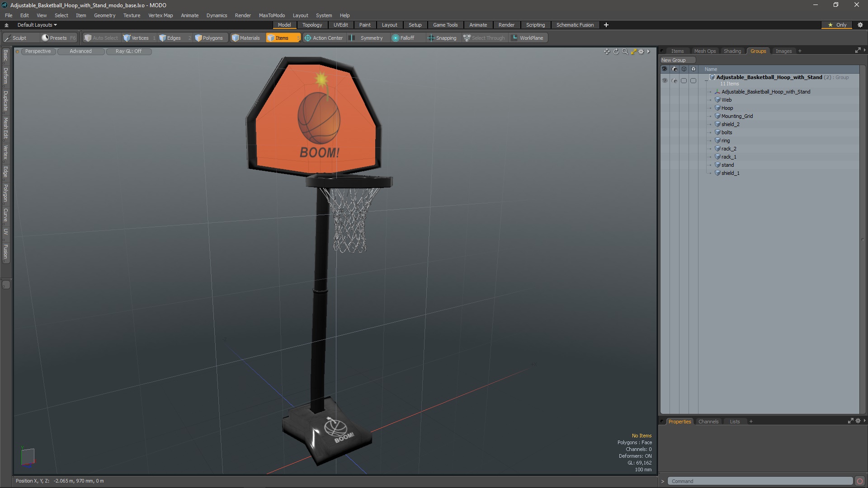The image size is (868, 488).
Task: Activate the Snapping tool
Action: point(442,38)
